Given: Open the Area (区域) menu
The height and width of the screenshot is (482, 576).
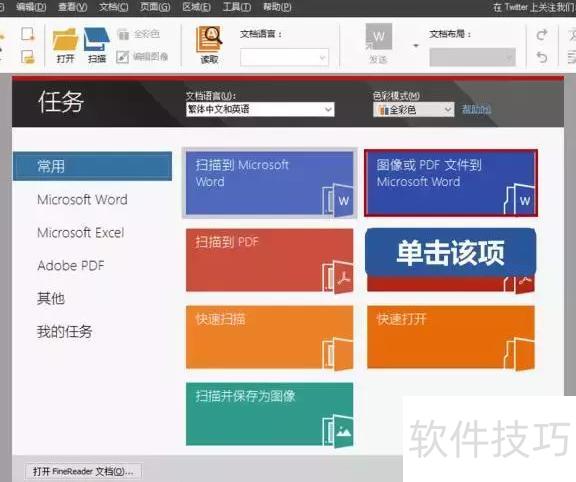Looking at the screenshot, I should [197, 7].
